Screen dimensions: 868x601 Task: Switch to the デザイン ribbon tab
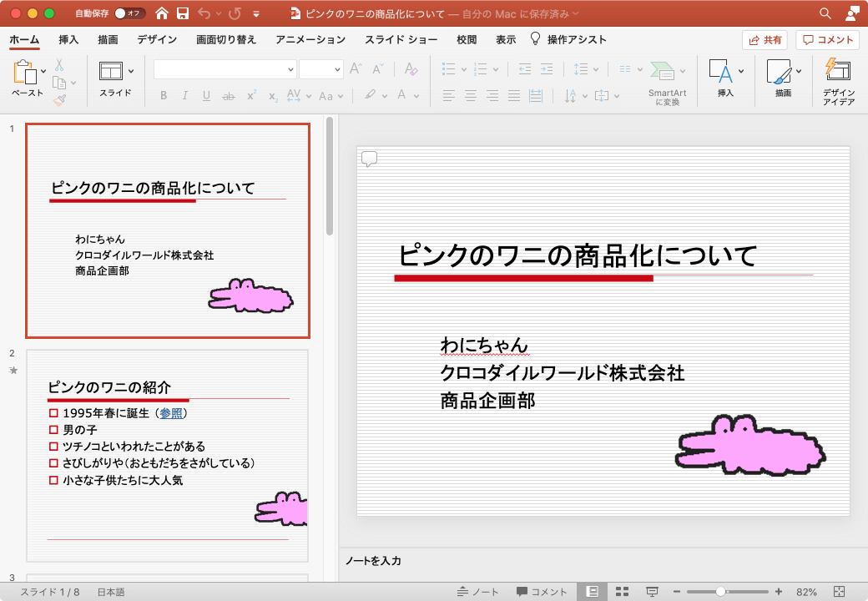click(157, 39)
